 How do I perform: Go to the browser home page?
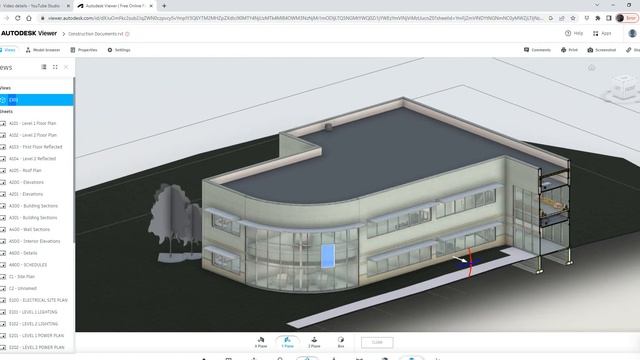(x=29, y=18)
